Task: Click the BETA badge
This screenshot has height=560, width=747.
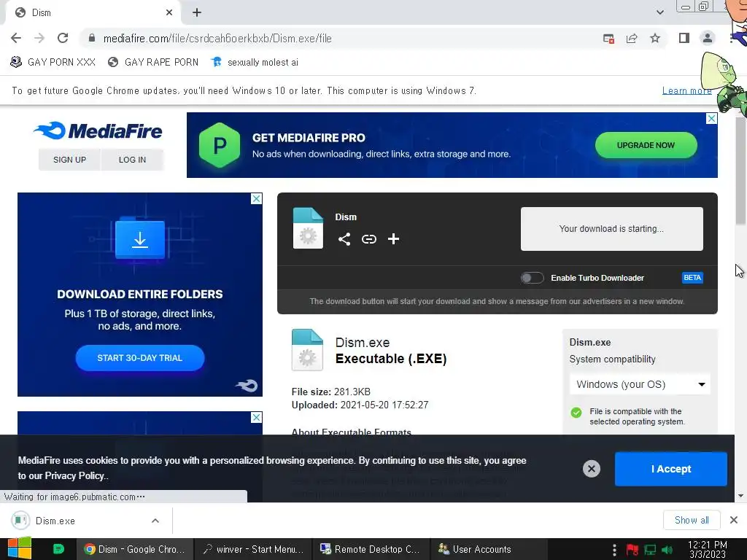Action: click(692, 278)
